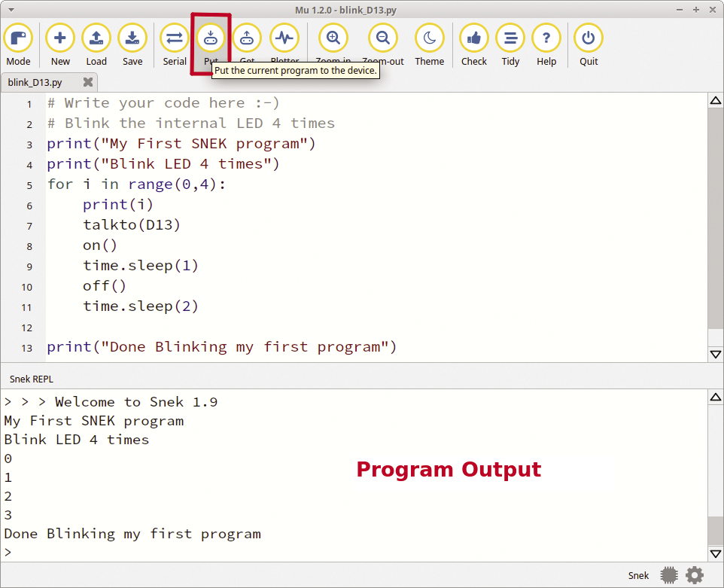This screenshot has width=724, height=588.
Task: Minimize the Mu window
Action: tap(679, 10)
